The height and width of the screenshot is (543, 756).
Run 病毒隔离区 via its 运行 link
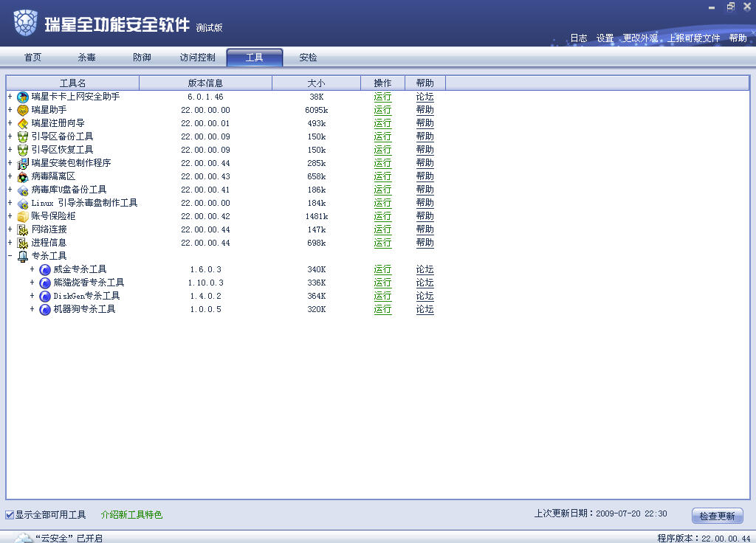pos(382,177)
